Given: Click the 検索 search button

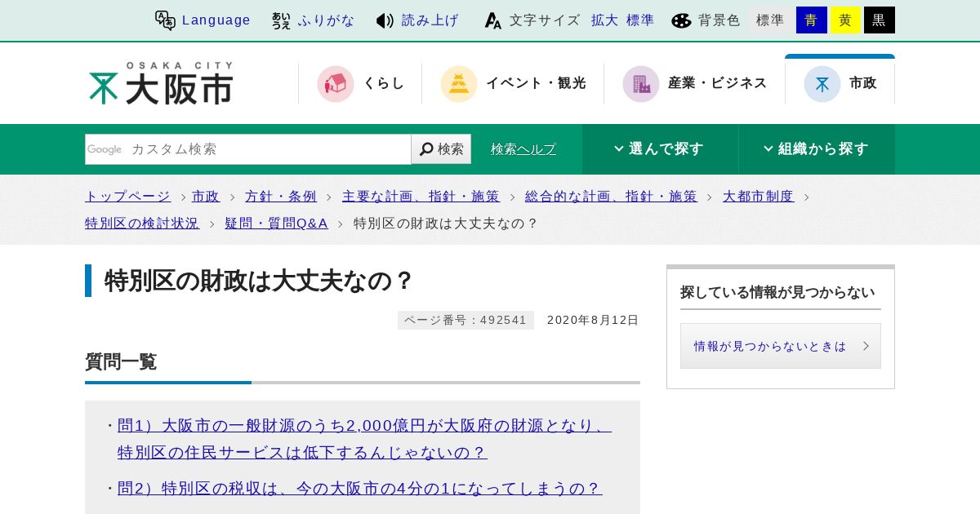Looking at the screenshot, I should (441, 149).
